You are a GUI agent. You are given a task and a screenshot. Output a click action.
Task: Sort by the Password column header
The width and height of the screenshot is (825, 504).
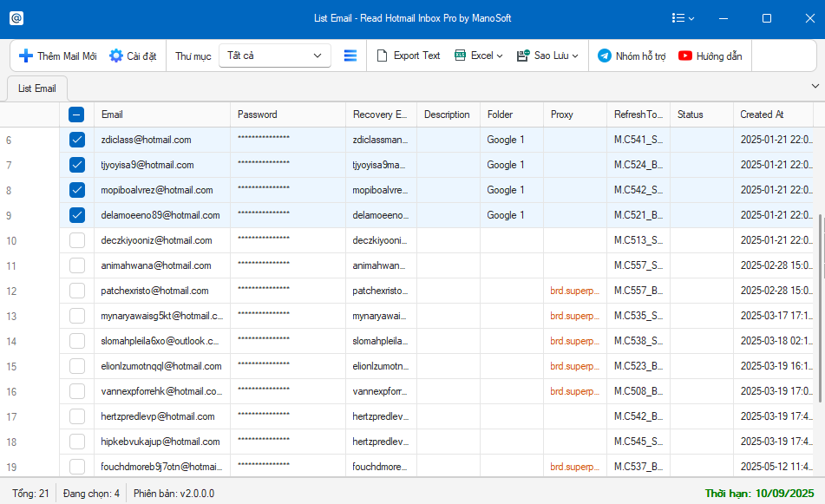click(x=288, y=115)
